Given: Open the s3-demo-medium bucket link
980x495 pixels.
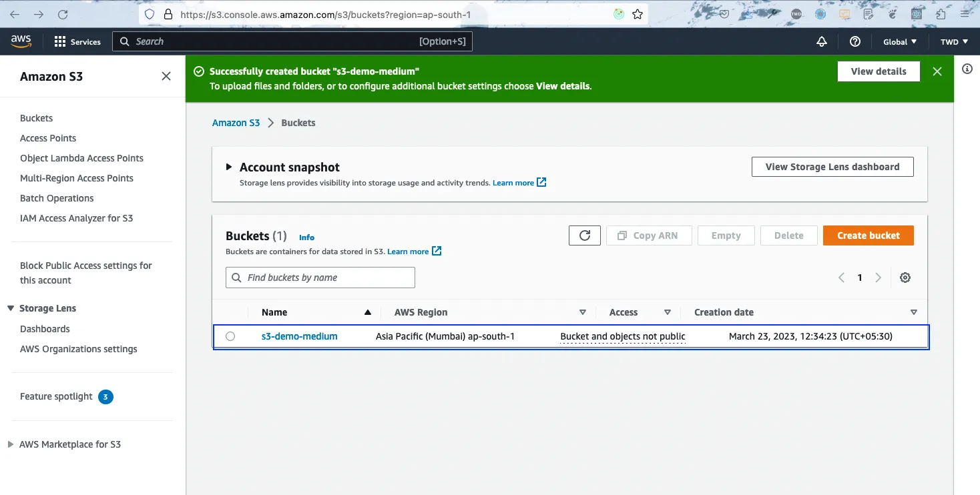Looking at the screenshot, I should 300,336.
